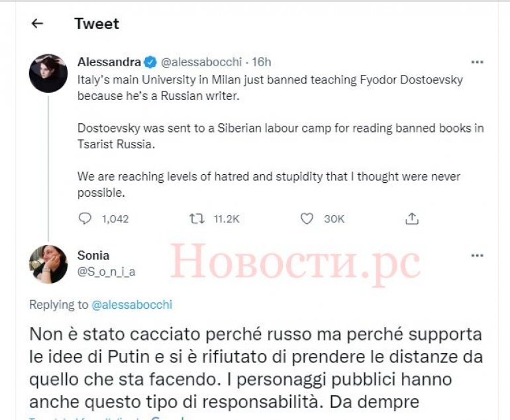
Task: Click the Sonia display name
Action: point(93,256)
